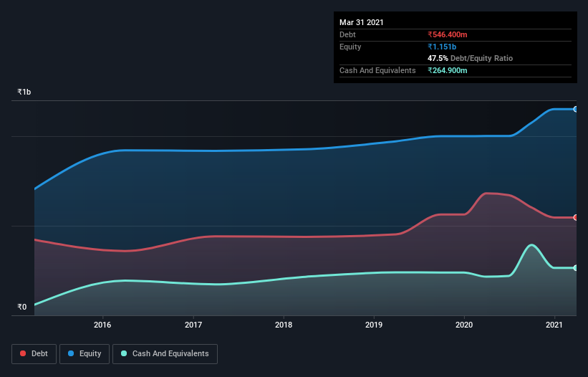Screen dimensions: 588x377
Task: Click the 2021 x-axis label
Action: tap(554, 325)
